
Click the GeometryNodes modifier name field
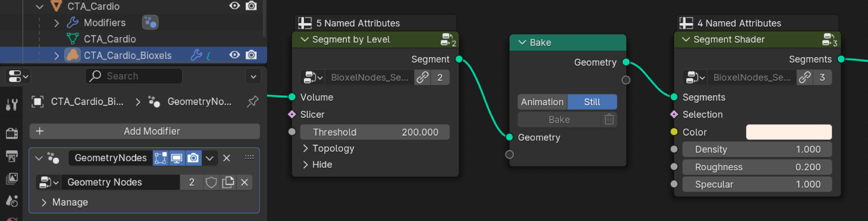click(111, 158)
